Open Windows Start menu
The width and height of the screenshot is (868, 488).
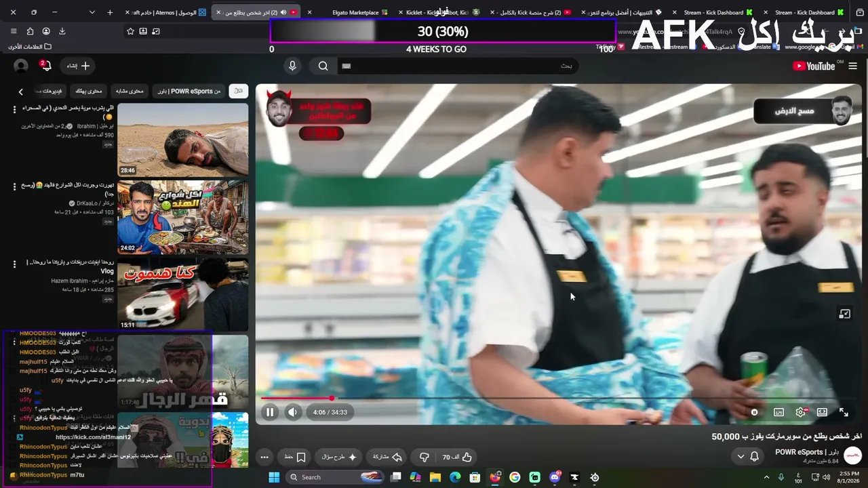tap(274, 477)
